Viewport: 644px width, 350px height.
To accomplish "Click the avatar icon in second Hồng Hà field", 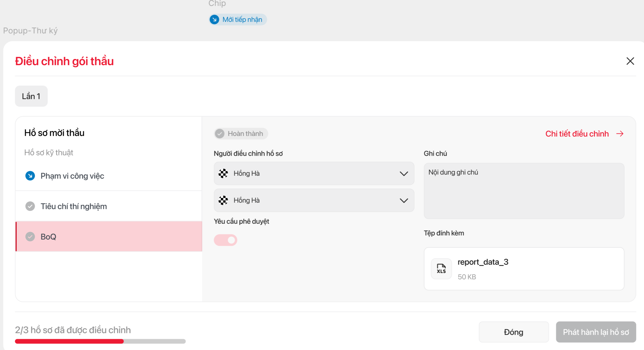I will tap(223, 200).
